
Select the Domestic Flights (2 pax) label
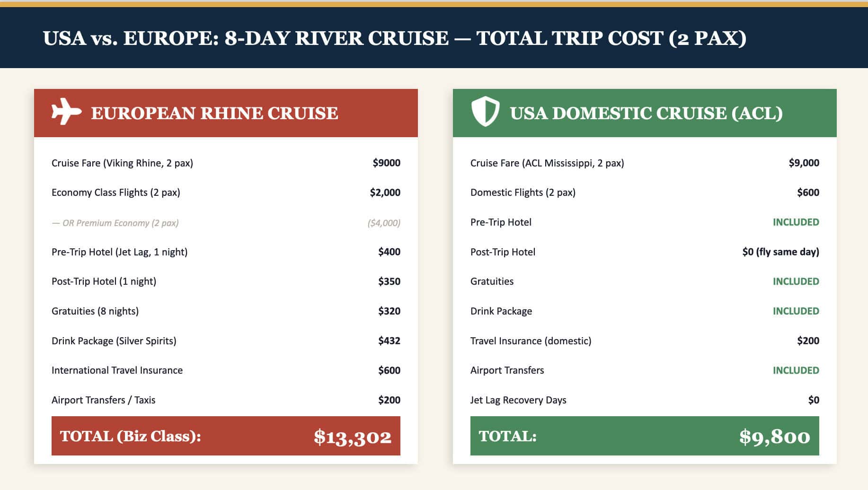tap(523, 192)
